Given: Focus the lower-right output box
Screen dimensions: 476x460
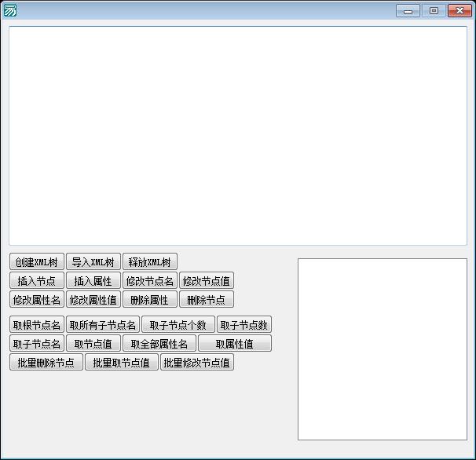Looking at the screenshot, I should [x=383, y=349].
